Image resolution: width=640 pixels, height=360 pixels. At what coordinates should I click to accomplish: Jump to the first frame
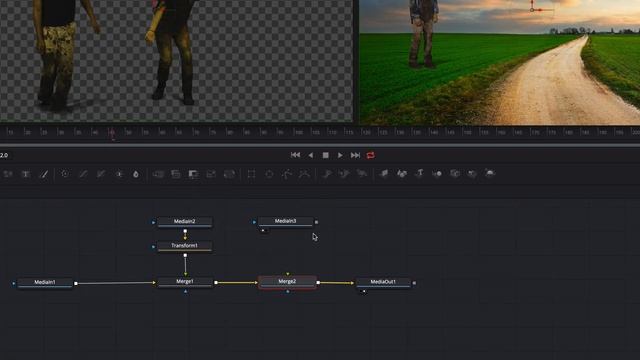(x=296, y=155)
